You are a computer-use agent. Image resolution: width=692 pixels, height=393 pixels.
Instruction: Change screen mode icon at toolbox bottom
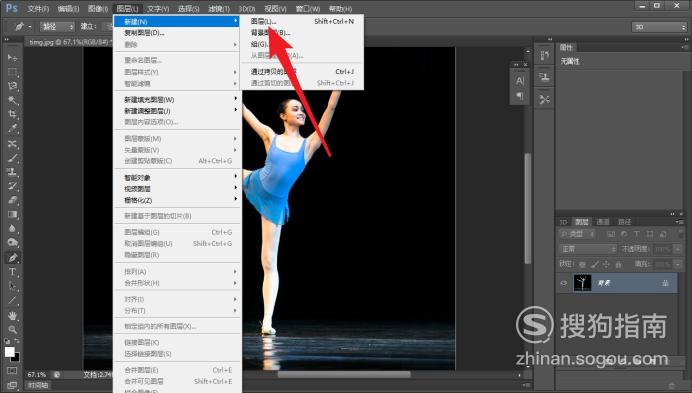click(x=12, y=385)
